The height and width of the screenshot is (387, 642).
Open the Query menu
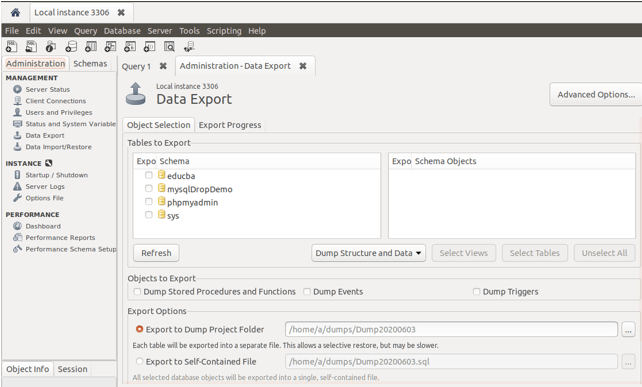click(86, 31)
